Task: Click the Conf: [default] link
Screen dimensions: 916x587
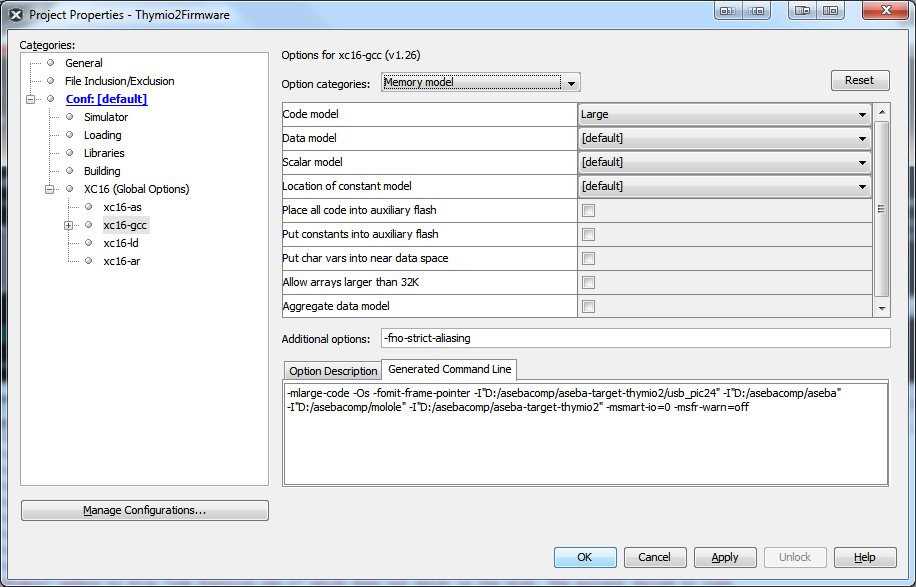Action: point(106,99)
